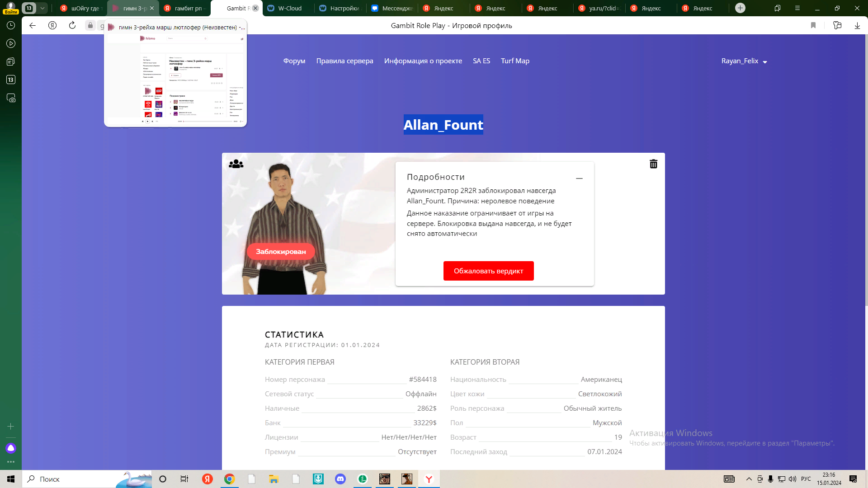
Task: Expand the tab groups dropdown arrow
Action: click(42, 8)
